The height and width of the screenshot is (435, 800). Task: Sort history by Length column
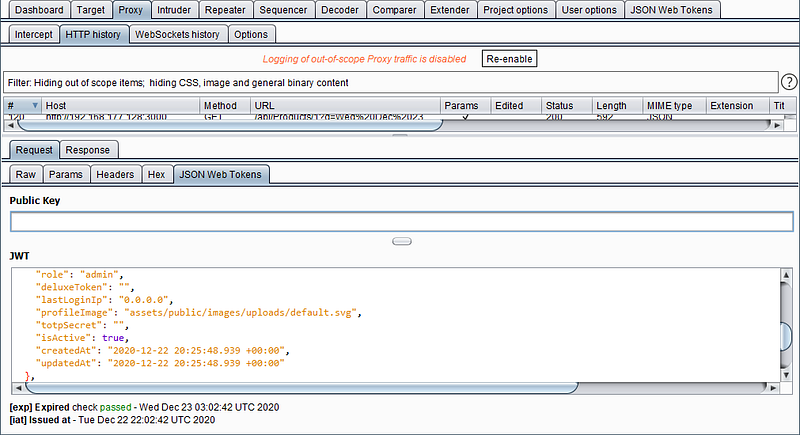pos(617,106)
